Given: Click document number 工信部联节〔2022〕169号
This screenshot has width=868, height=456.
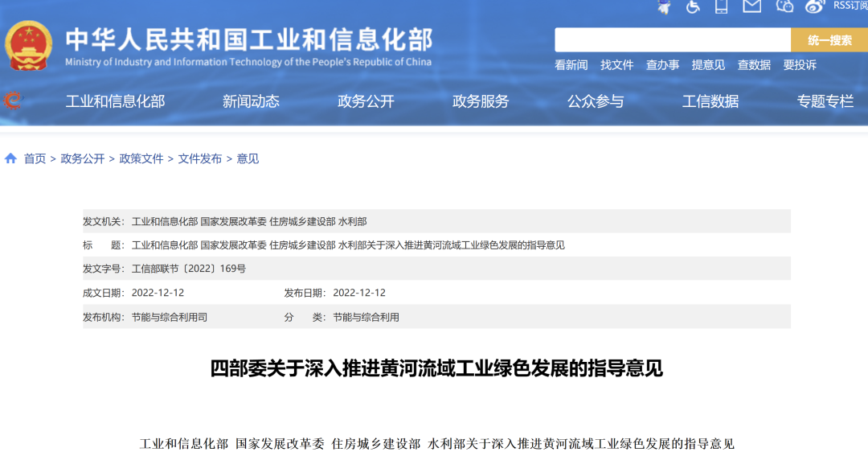Looking at the screenshot, I should (x=189, y=269).
